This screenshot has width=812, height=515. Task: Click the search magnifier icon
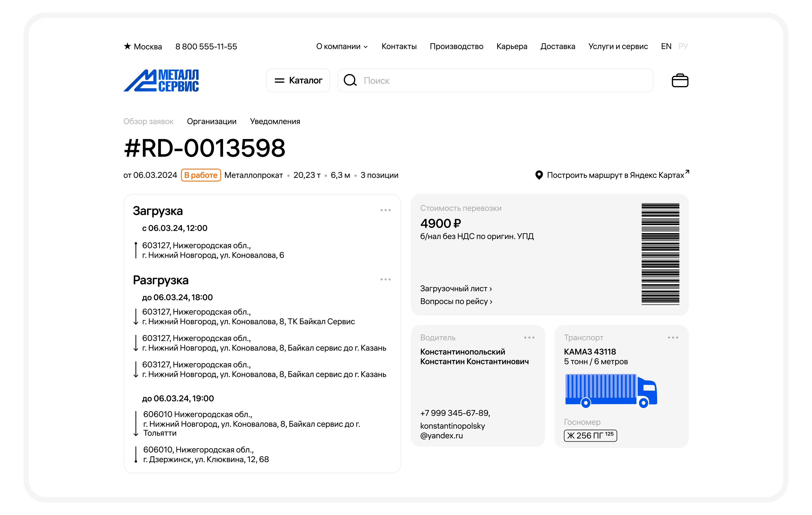[x=350, y=80]
